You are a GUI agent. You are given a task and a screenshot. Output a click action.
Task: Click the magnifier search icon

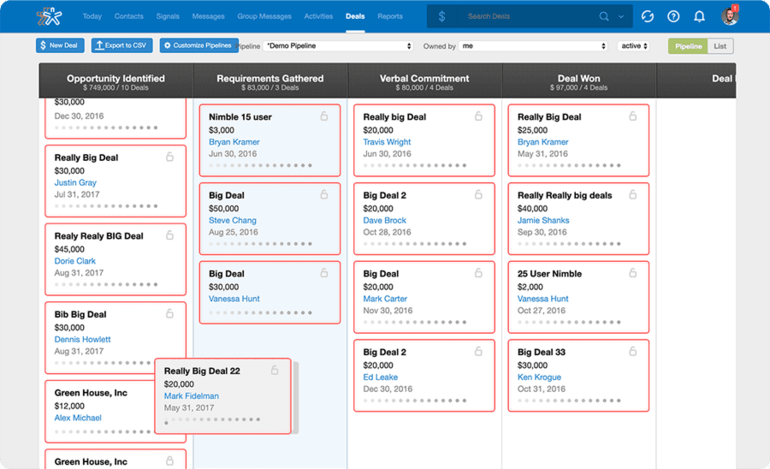click(x=604, y=16)
